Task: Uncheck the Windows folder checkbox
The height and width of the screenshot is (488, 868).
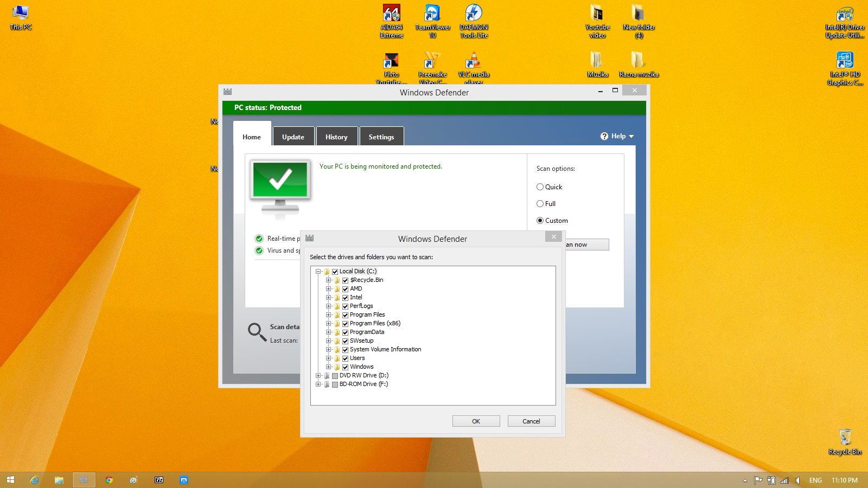Action: coord(345,367)
